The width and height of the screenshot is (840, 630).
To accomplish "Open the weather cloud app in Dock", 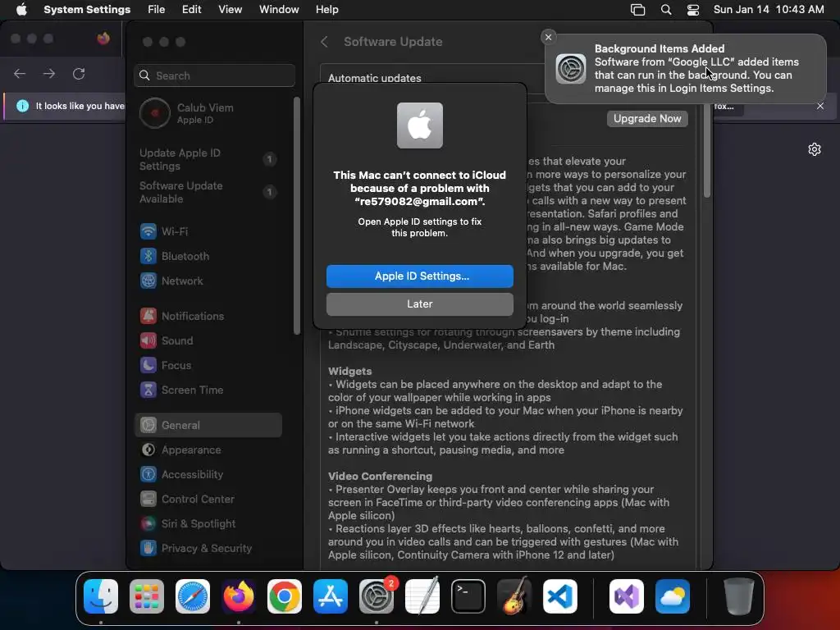I will click(x=673, y=596).
